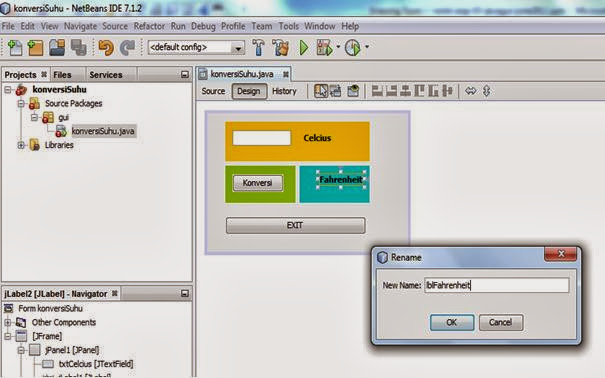Switch to the Source view
This screenshot has height=378, width=605.
point(213,91)
